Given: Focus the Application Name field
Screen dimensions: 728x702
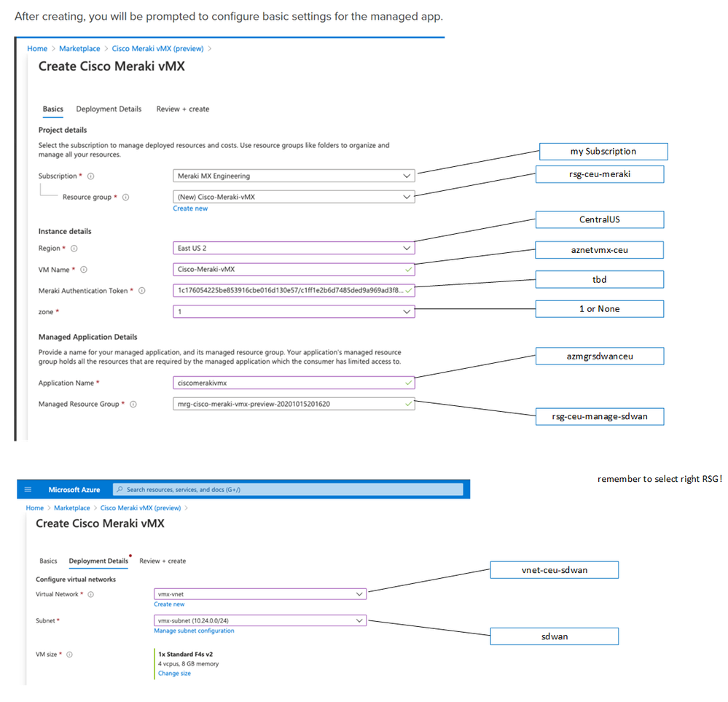Looking at the screenshot, I should (x=294, y=383).
